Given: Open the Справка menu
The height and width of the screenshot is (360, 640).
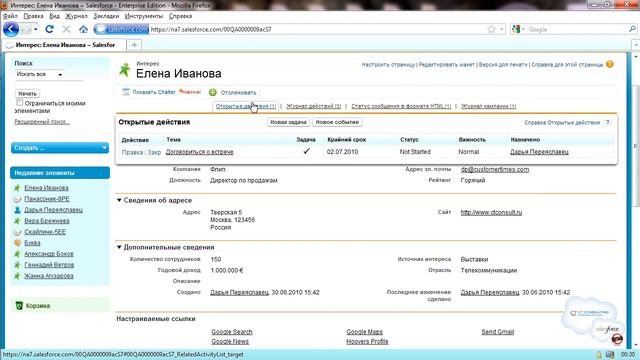Looking at the screenshot, I should [x=180, y=16].
